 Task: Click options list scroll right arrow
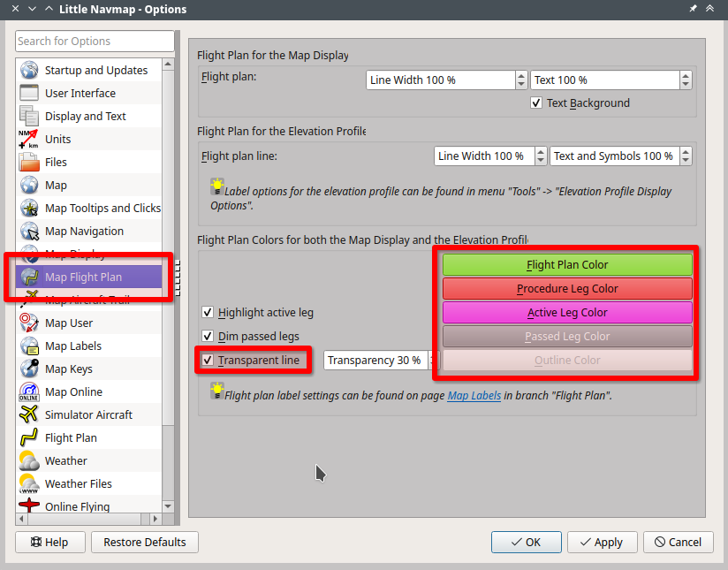coord(155,519)
